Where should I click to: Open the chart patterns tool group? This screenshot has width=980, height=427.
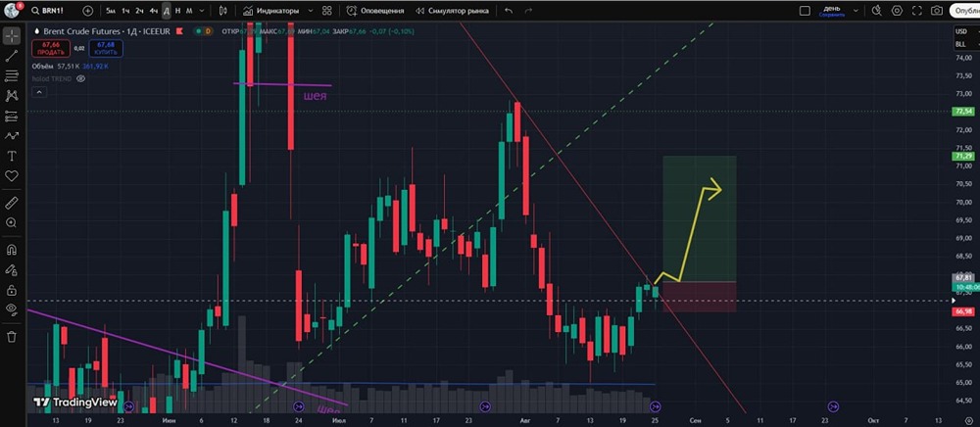11,96
